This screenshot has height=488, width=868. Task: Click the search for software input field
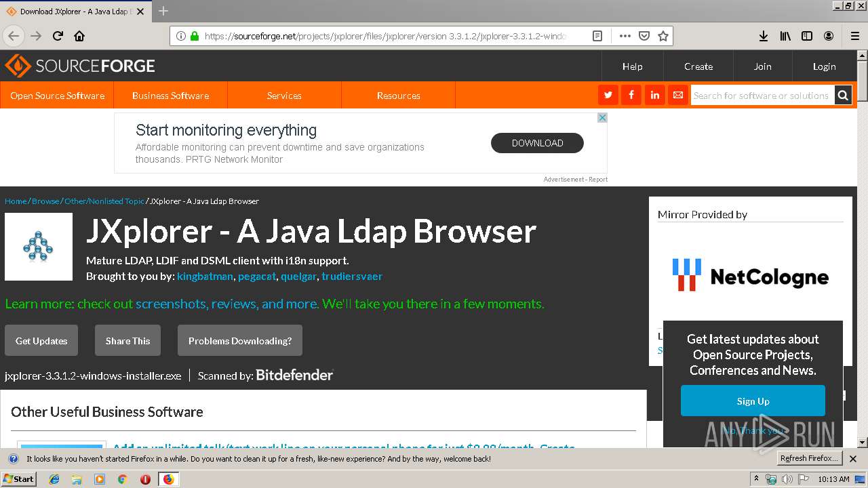(x=762, y=96)
